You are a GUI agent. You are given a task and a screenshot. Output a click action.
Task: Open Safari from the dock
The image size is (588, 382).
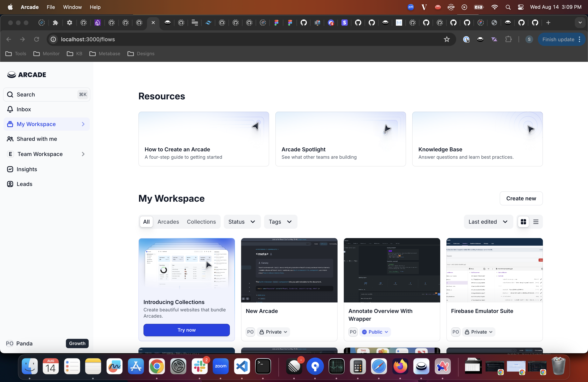(379, 366)
